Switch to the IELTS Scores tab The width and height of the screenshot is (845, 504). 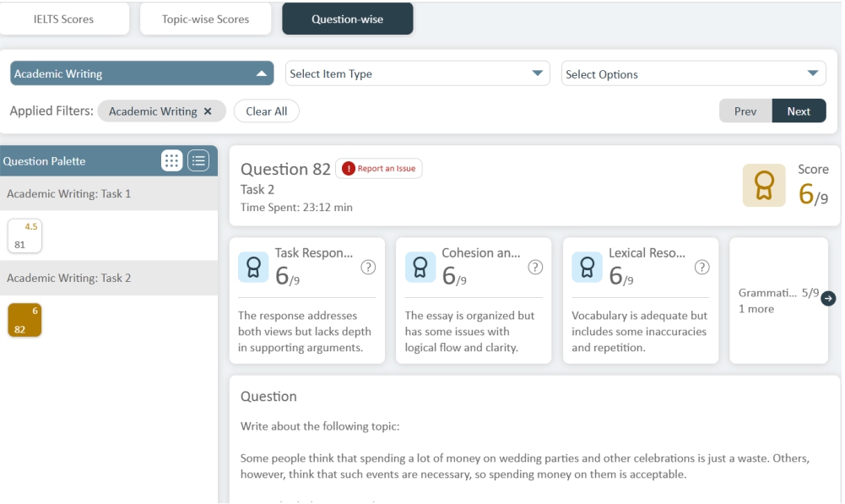(64, 19)
